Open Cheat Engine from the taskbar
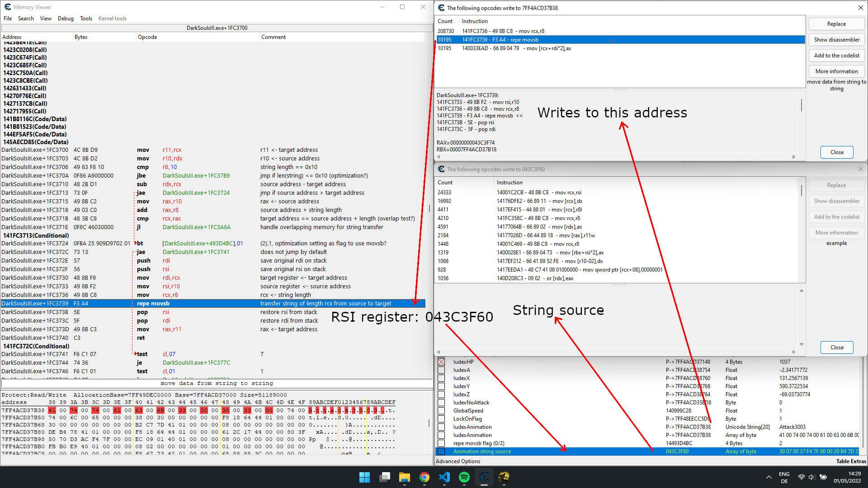This screenshot has width=868, height=488. tap(484, 477)
